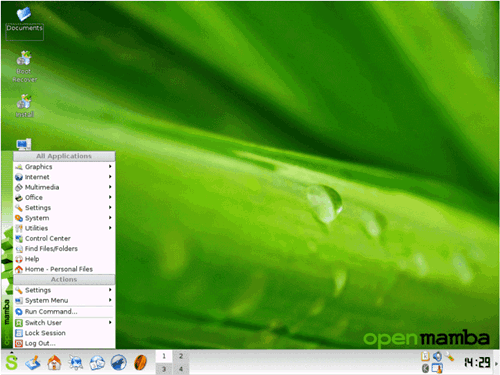Select System Menu entry

tap(64, 300)
